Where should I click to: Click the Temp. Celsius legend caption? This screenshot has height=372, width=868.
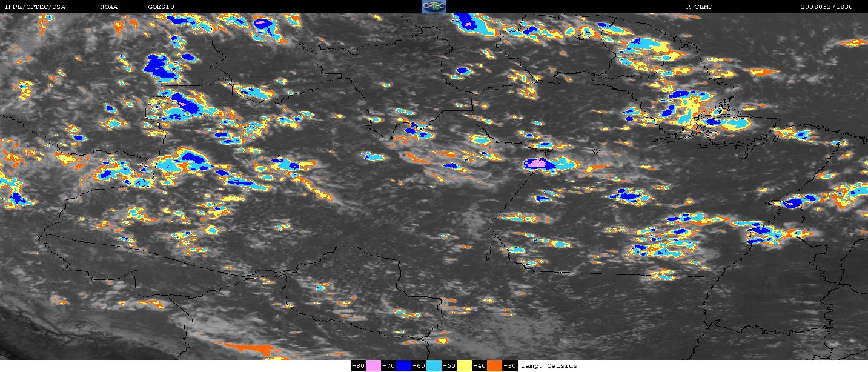click(549, 366)
